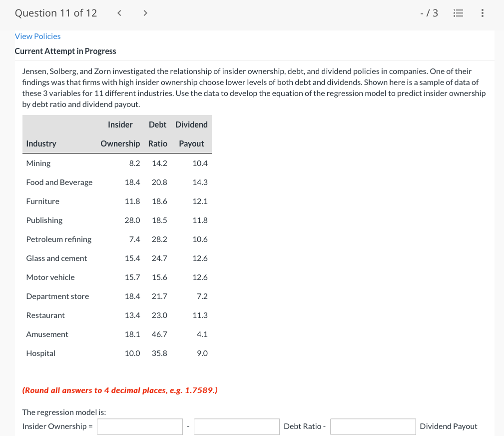This screenshot has height=436, width=504.
Task: Select the Debt Ratio column header
Action: 157,134
